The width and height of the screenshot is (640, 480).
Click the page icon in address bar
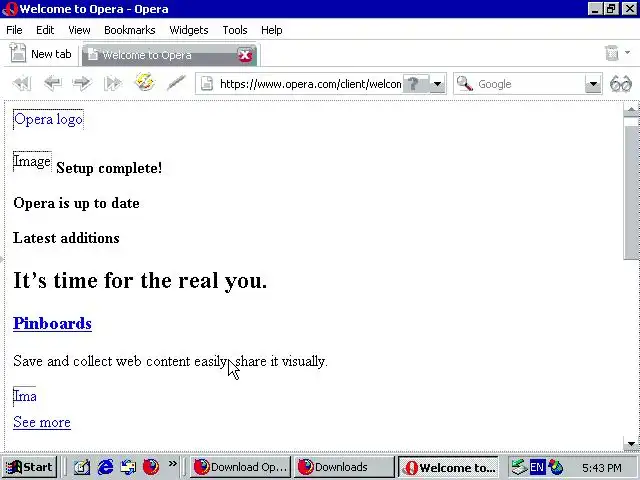point(207,84)
